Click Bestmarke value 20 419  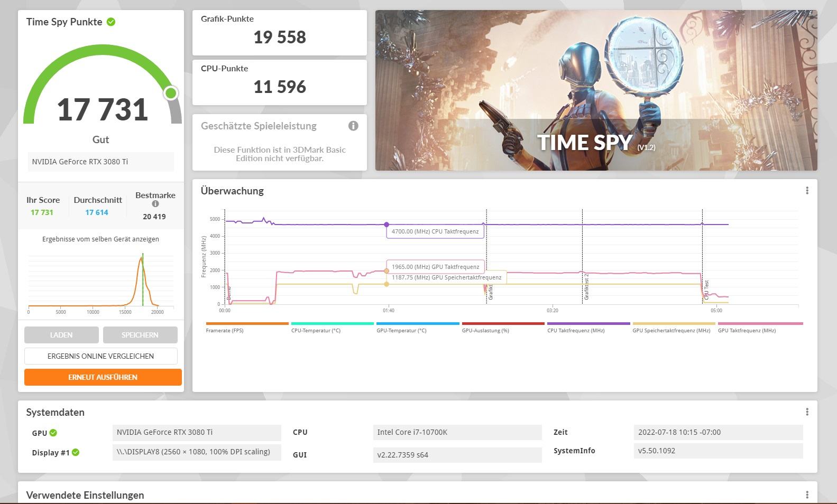click(154, 217)
